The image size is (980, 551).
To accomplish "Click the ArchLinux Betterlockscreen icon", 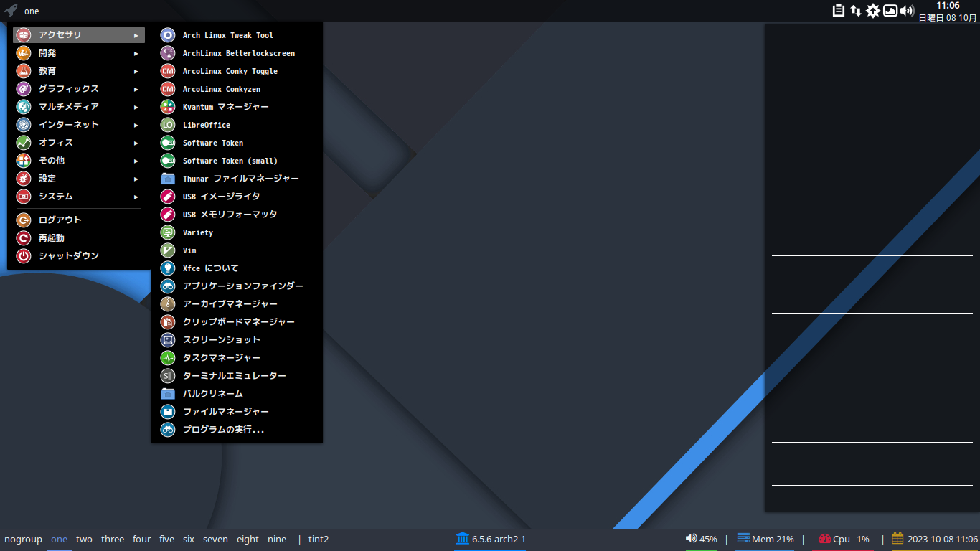I will (167, 53).
